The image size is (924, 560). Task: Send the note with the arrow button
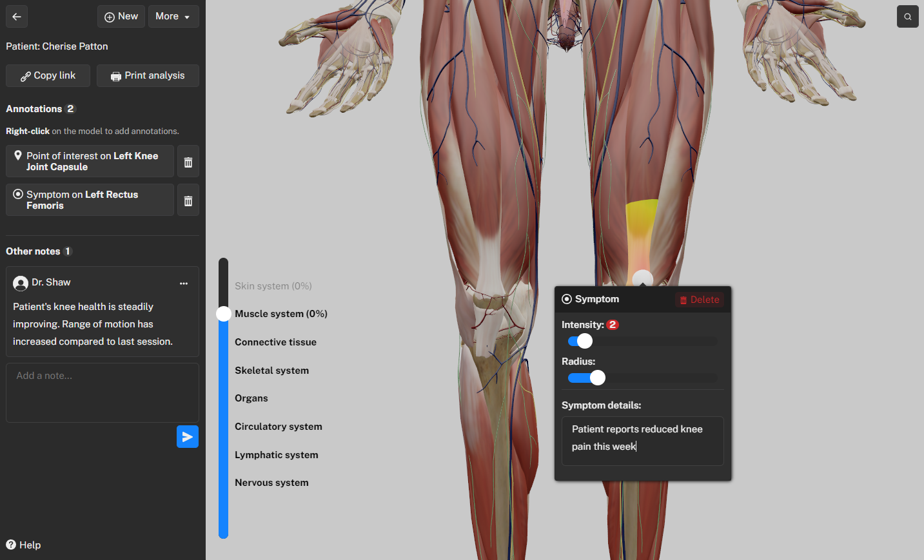(x=187, y=437)
